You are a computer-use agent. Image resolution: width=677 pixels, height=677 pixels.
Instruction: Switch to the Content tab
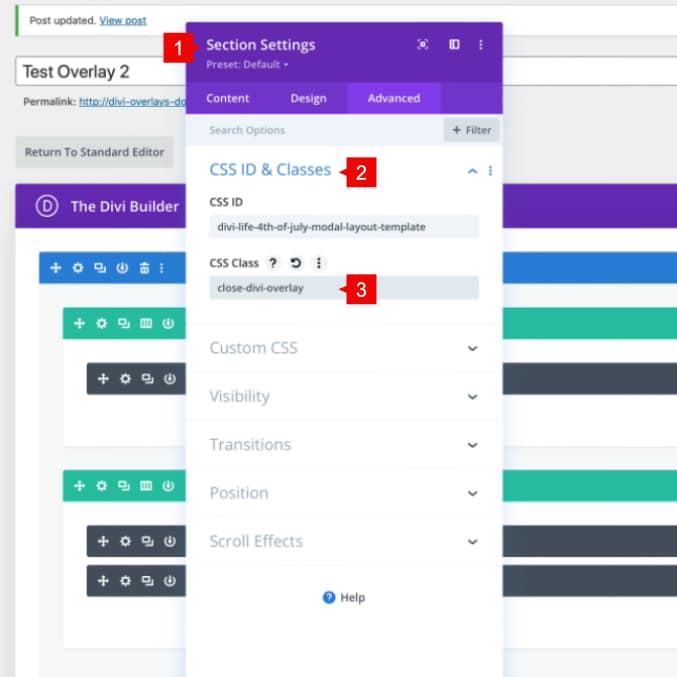[227, 98]
